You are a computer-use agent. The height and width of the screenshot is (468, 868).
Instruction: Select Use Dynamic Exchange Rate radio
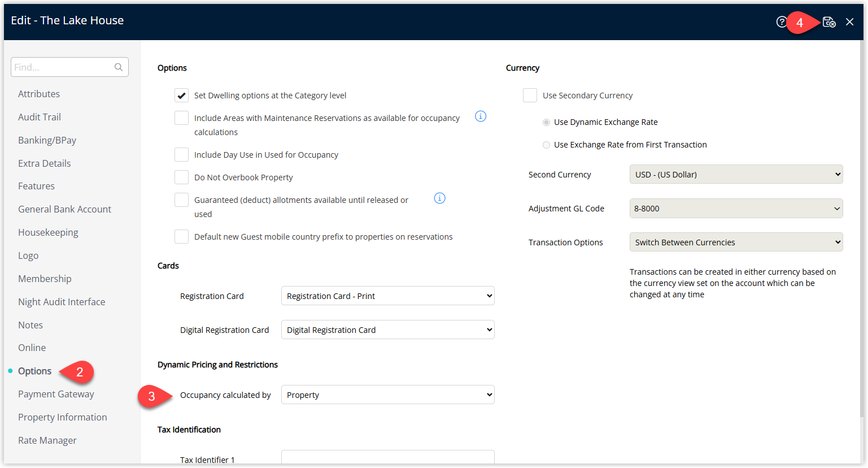pos(546,122)
